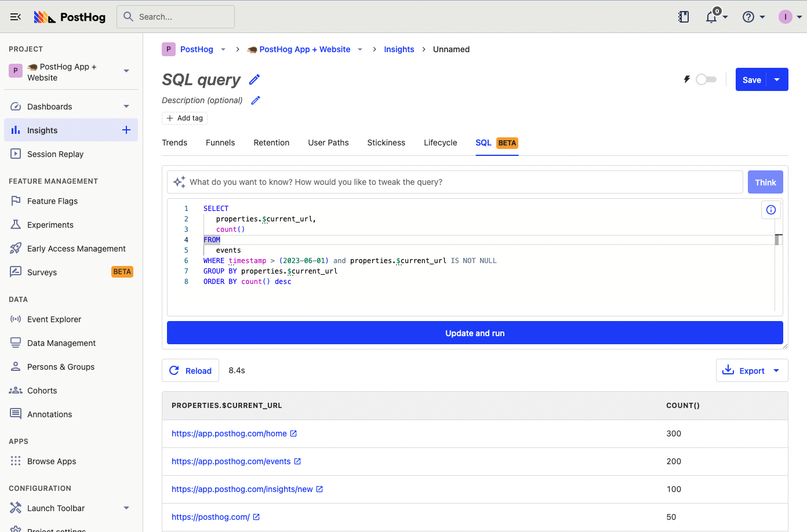The image size is (807, 532).
Task: Open the Save button dropdown
Action: point(776,79)
